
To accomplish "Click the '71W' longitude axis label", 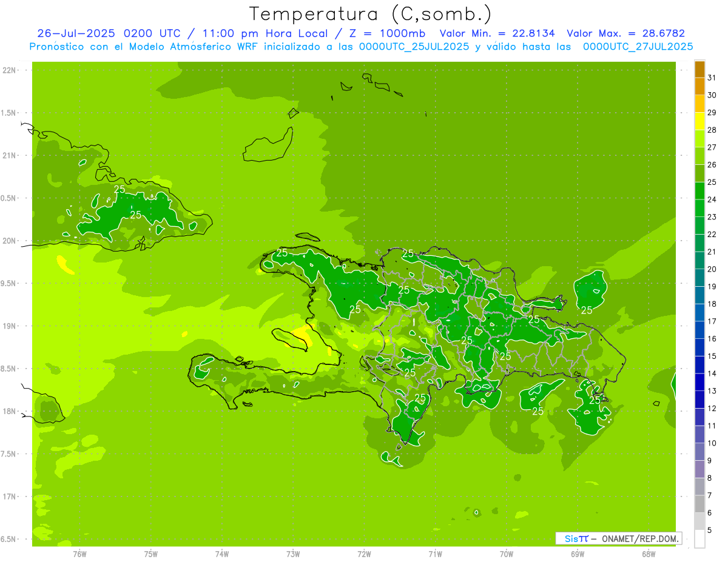I will [435, 554].
